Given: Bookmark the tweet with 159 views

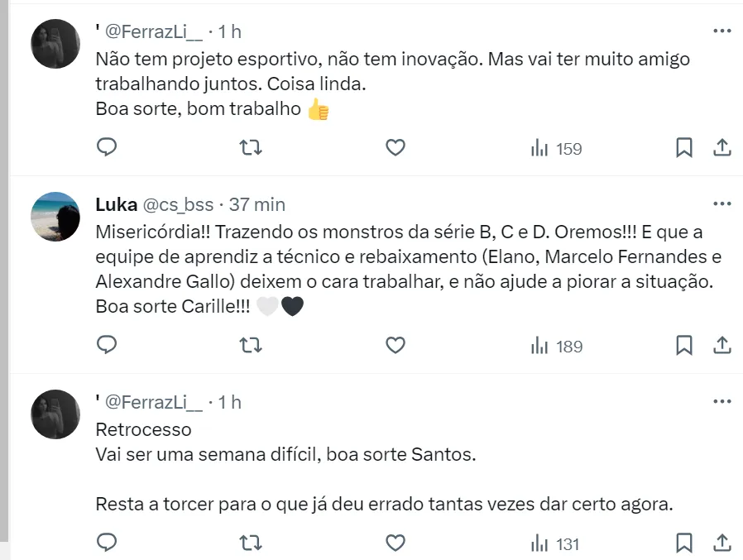Looking at the screenshot, I should click(683, 148).
